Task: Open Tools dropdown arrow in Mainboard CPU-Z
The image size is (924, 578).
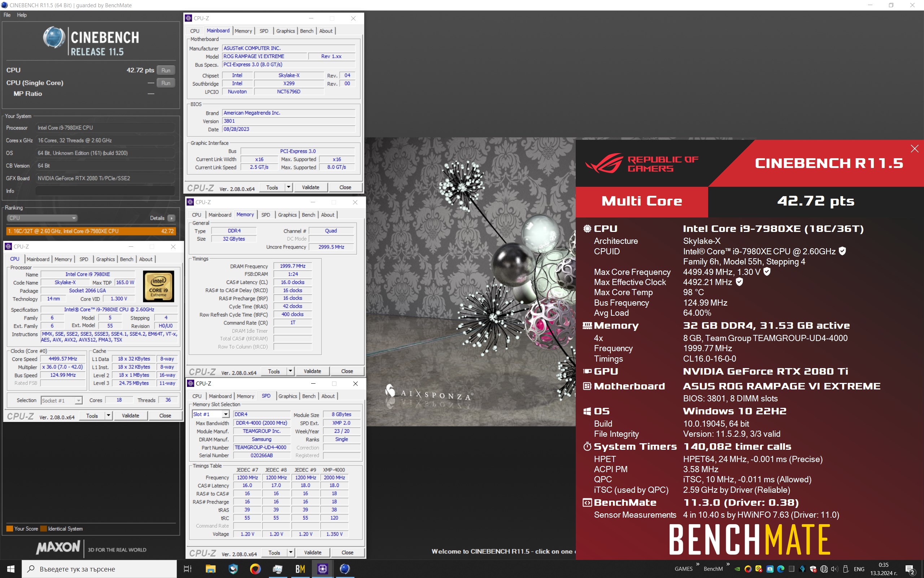Action: pos(289,187)
